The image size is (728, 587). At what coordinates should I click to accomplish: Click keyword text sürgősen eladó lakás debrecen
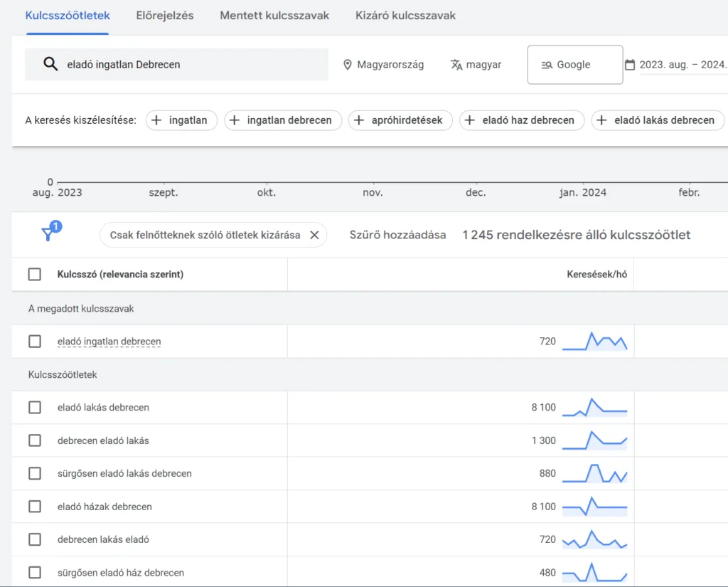pos(124,473)
